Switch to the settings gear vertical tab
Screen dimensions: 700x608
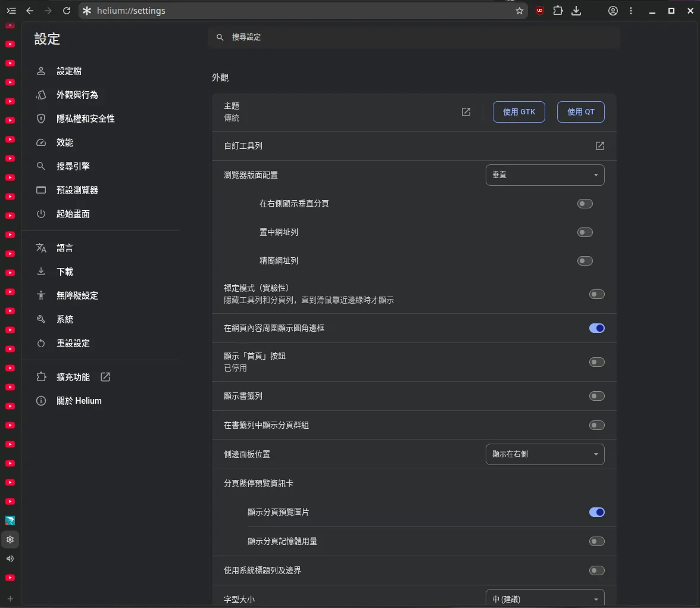10,540
